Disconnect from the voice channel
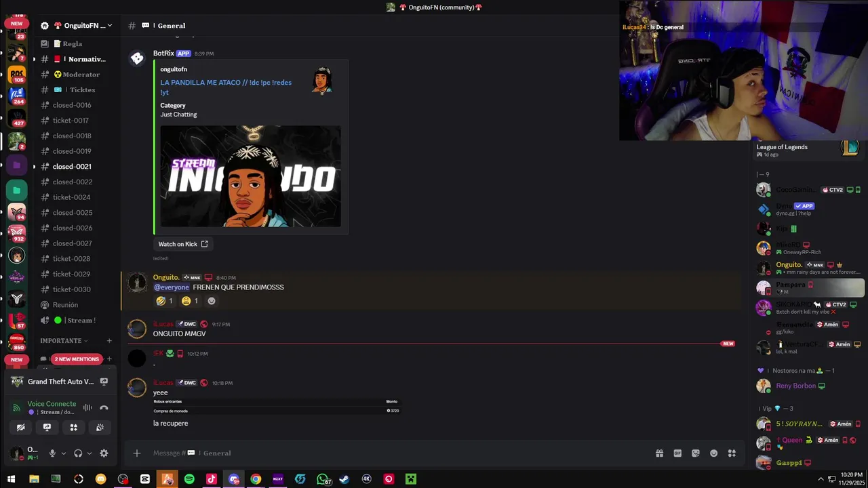The width and height of the screenshot is (868, 488). coord(104,407)
